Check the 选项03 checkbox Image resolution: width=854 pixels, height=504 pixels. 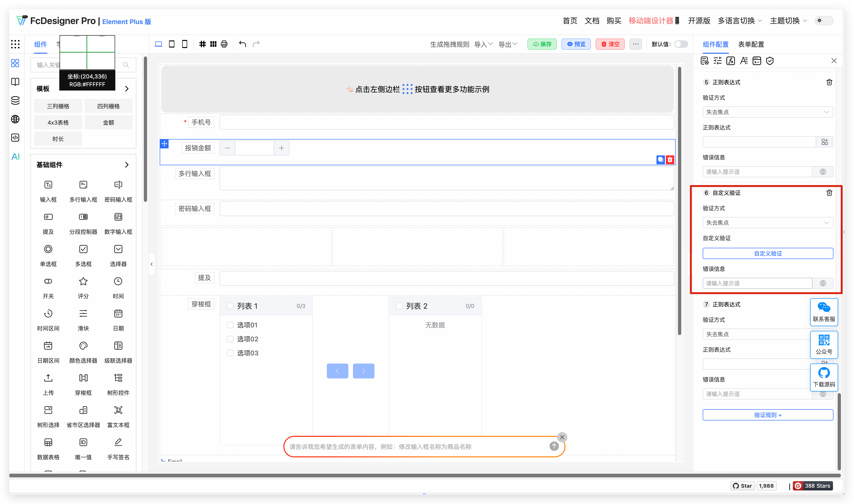[230, 353]
